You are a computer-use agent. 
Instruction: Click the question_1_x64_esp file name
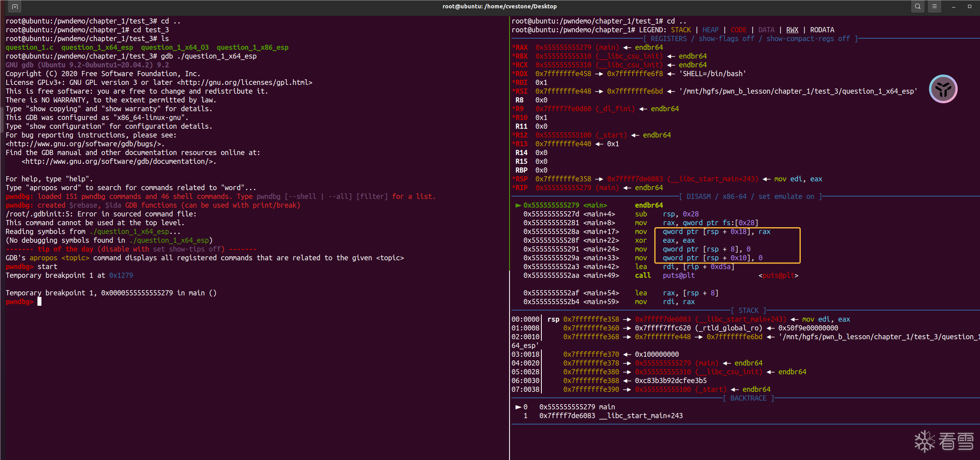coord(97,47)
